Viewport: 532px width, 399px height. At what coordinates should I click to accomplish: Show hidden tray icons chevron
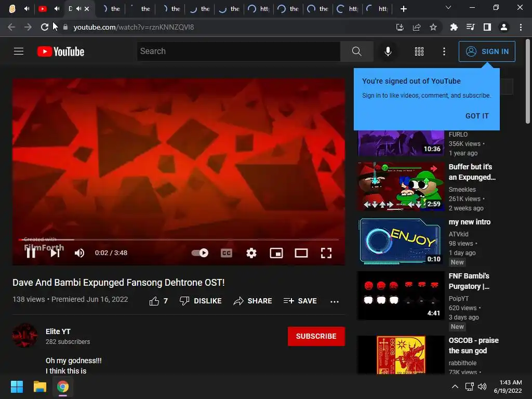coord(455,387)
